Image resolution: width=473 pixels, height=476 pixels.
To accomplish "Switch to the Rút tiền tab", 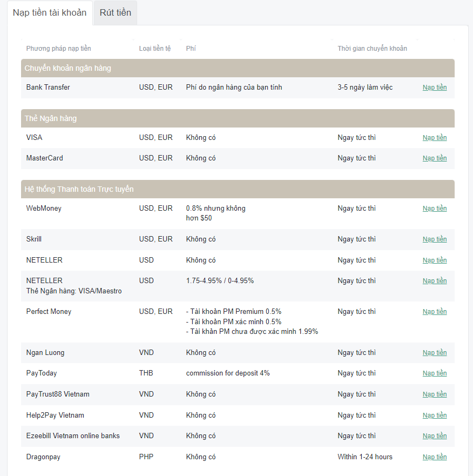I will pyautogui.click(x=116, y=13).
